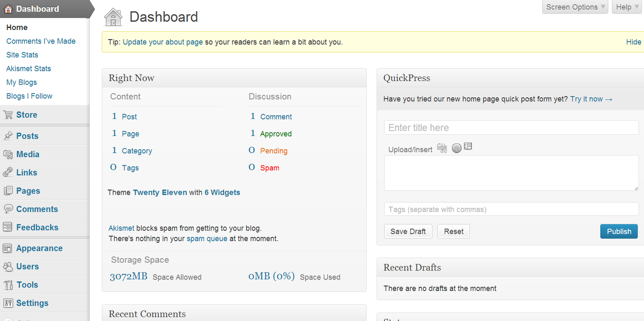Click the Add Poll icon in QuickPress
644x321 pixels.
coord(456,148)
